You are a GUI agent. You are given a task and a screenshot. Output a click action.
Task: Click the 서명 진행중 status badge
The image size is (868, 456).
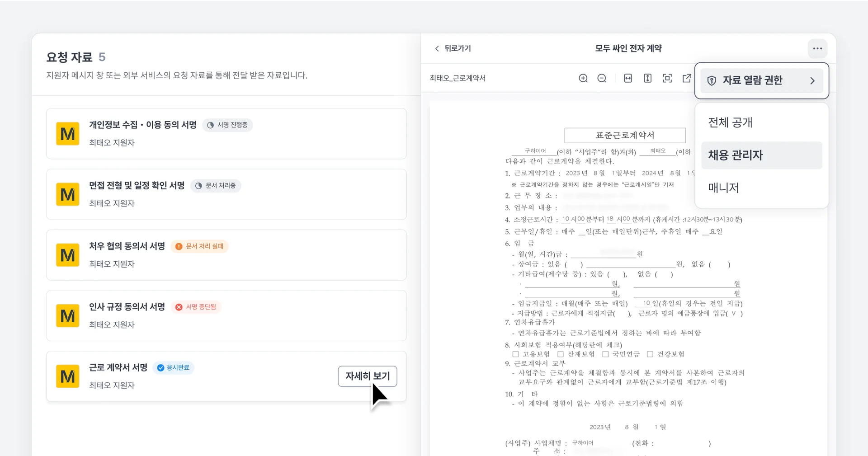pos(227,125)
